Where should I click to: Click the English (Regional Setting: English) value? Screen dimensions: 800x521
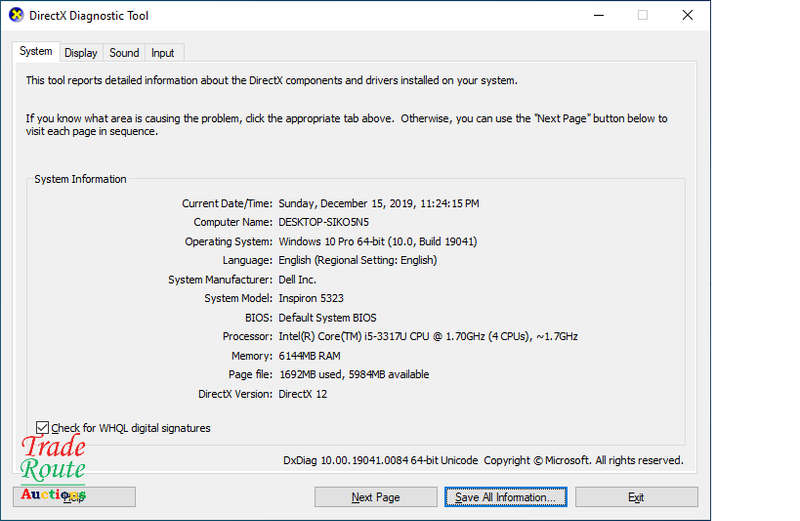point(358,260)
